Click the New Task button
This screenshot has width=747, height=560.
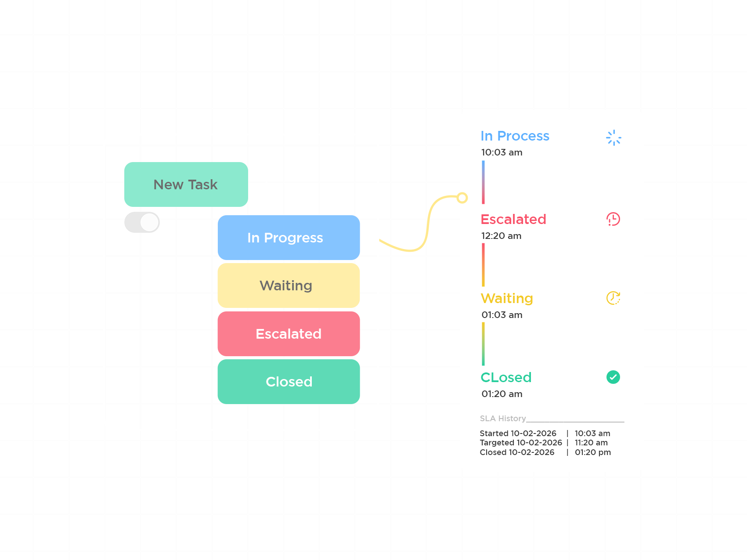pyautogui.click(x=186, y=184)
